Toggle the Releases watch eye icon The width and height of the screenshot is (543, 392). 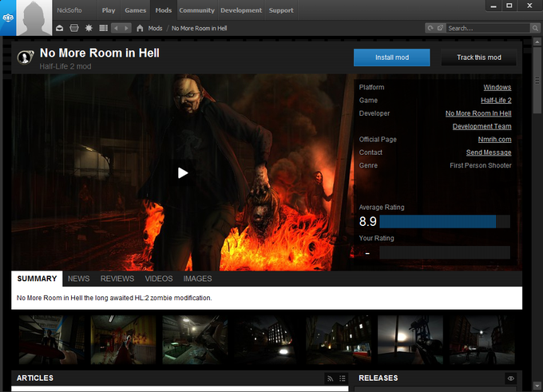(511, 378)
